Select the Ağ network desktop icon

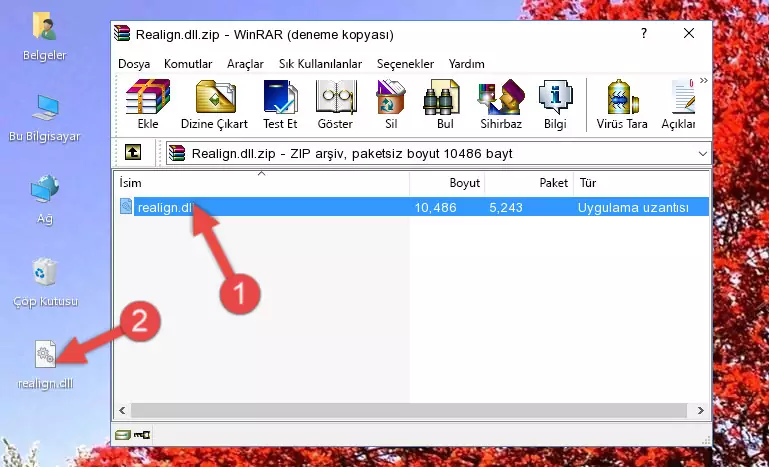(x=44, y=200)
